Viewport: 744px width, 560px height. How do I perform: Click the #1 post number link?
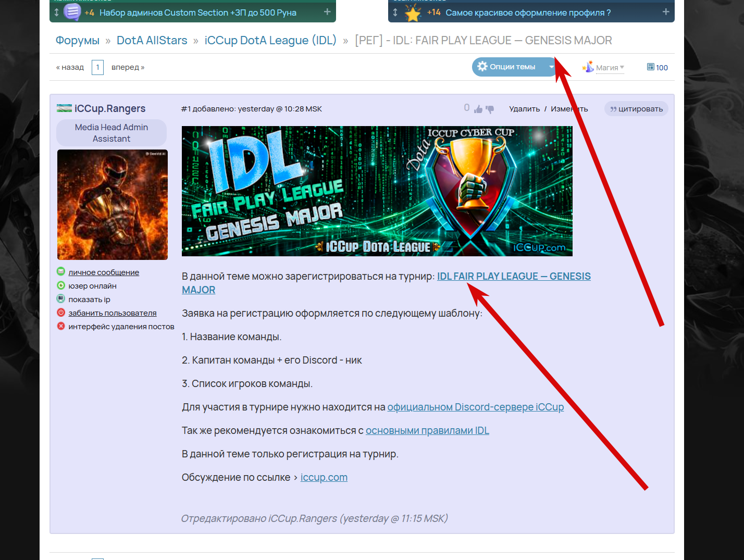tap(185, 109)
